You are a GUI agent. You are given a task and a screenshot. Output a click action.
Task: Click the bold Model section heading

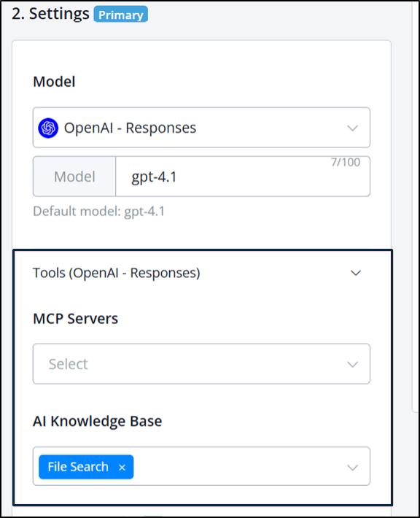54,82
